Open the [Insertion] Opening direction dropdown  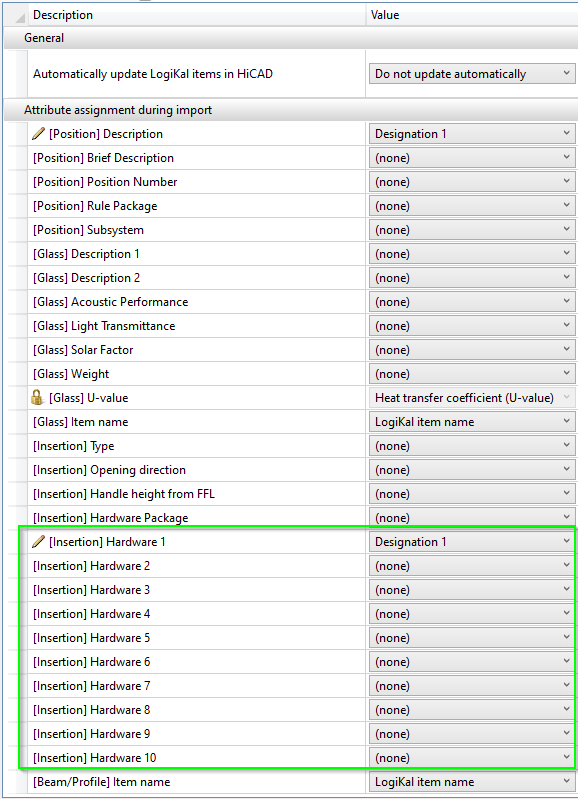[472, 469]
